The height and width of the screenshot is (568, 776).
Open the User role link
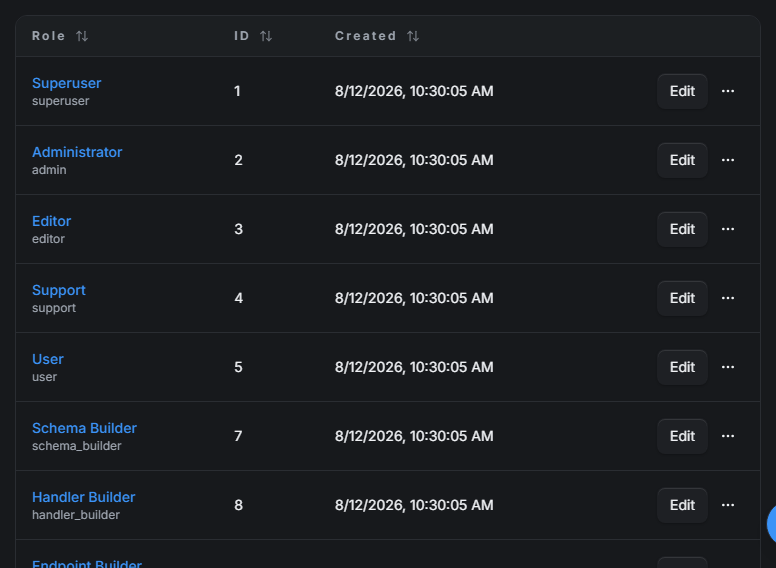(48, 359)
